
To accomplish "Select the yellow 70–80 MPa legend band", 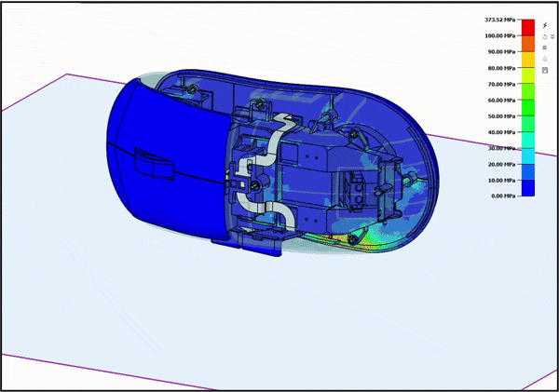I will [x=527, y=75].
